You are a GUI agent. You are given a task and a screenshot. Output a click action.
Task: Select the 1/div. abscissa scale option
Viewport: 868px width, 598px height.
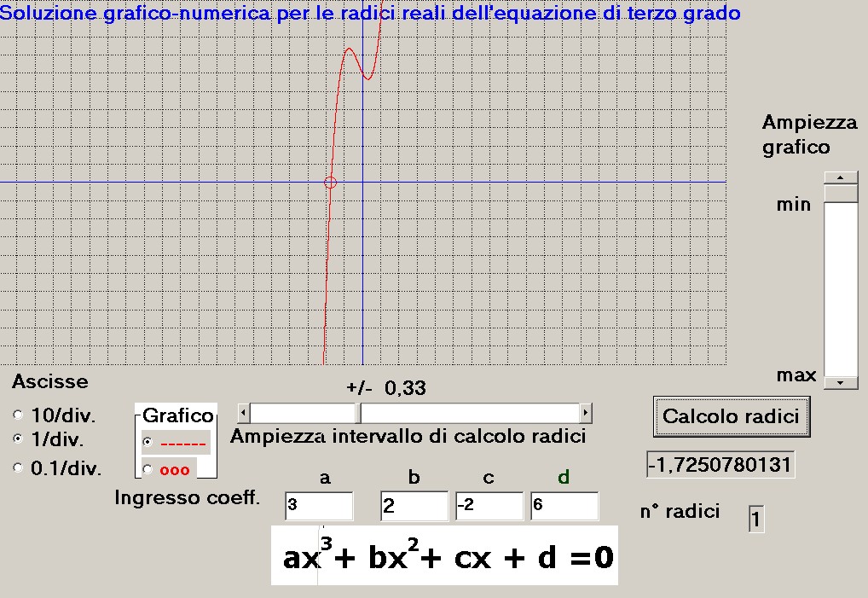(19, 439)
